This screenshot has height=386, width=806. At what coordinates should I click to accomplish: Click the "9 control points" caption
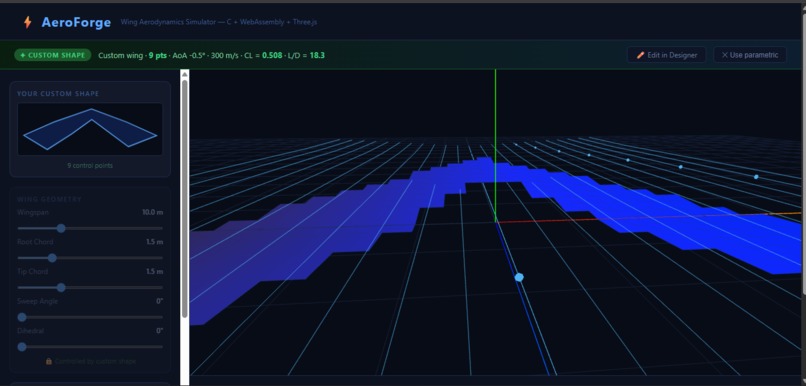click(x=90, y=166)
